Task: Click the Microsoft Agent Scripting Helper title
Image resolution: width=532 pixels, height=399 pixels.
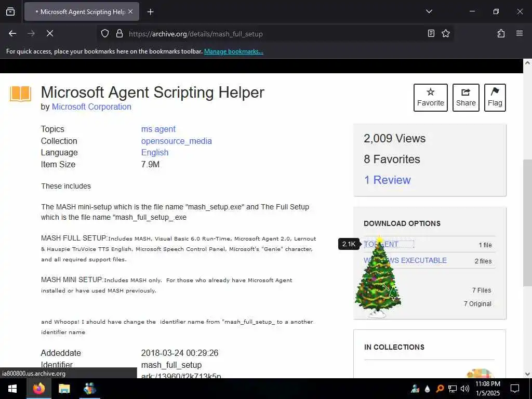Action: [152, 92]
